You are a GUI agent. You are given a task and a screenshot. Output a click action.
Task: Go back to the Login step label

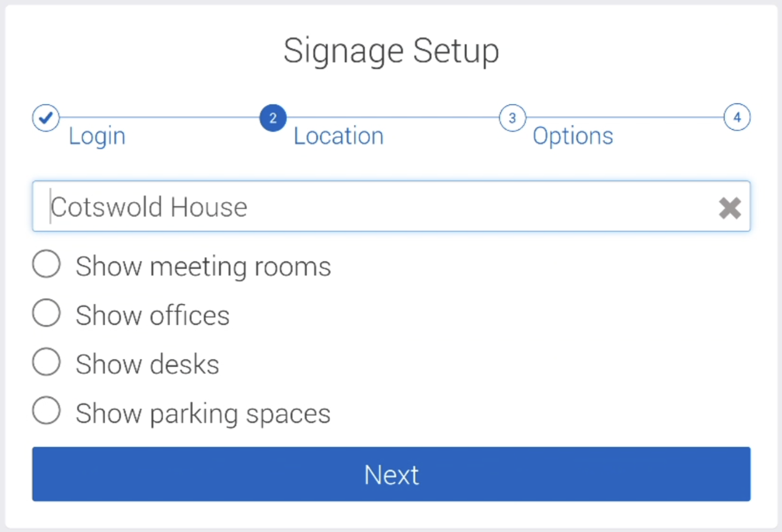click(x=97, y=136)
